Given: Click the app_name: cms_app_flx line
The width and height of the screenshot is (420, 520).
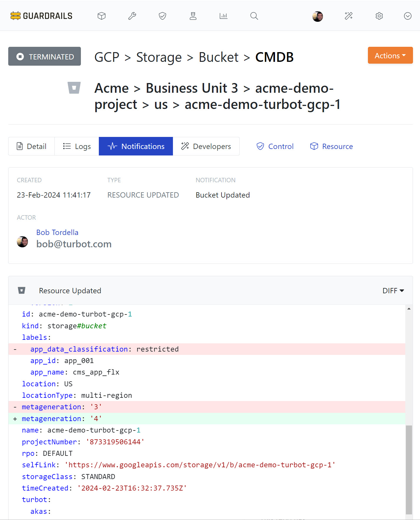Looking at the screenshot, I should (75, 372).
